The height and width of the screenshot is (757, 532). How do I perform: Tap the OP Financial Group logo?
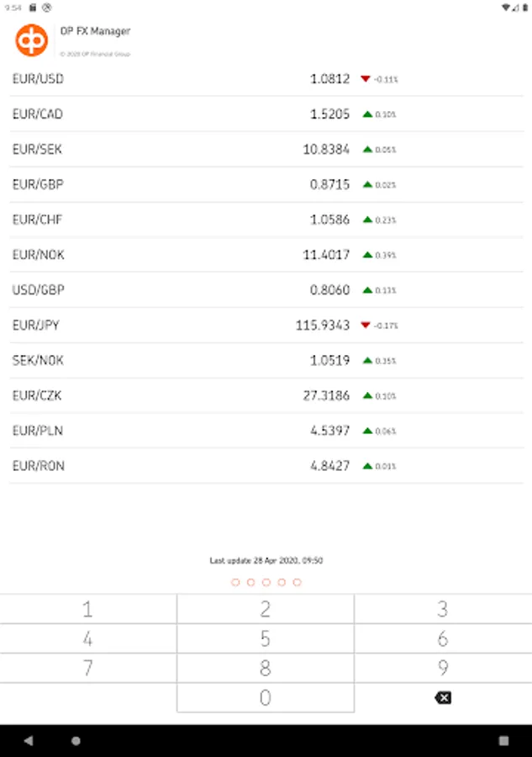tap(32, 40)
